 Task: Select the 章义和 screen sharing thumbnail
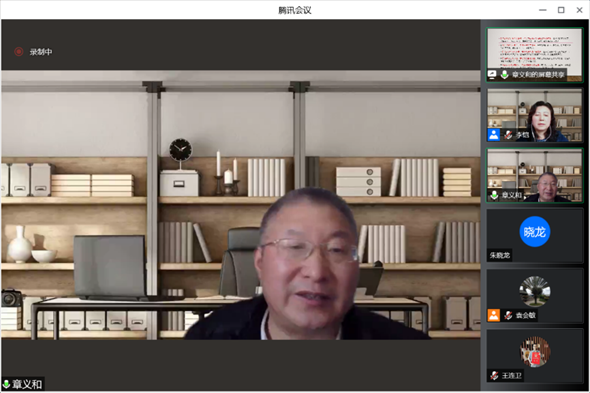535,55
